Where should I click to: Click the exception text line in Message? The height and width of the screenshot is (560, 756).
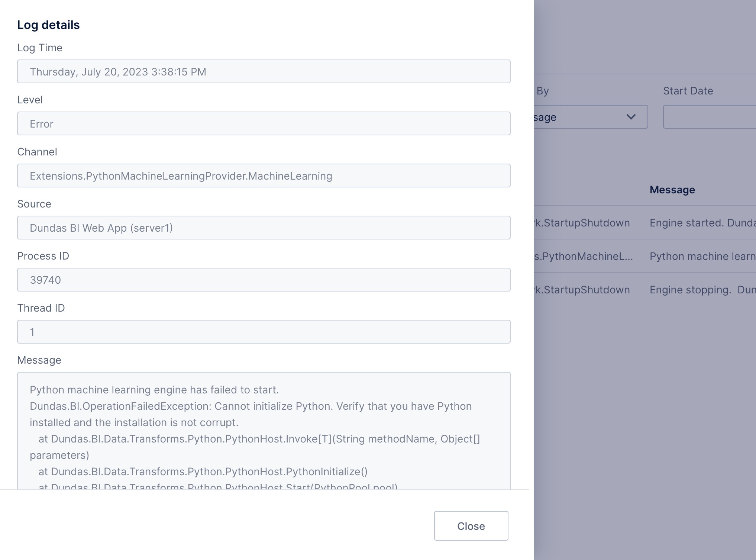coord(251,406)
